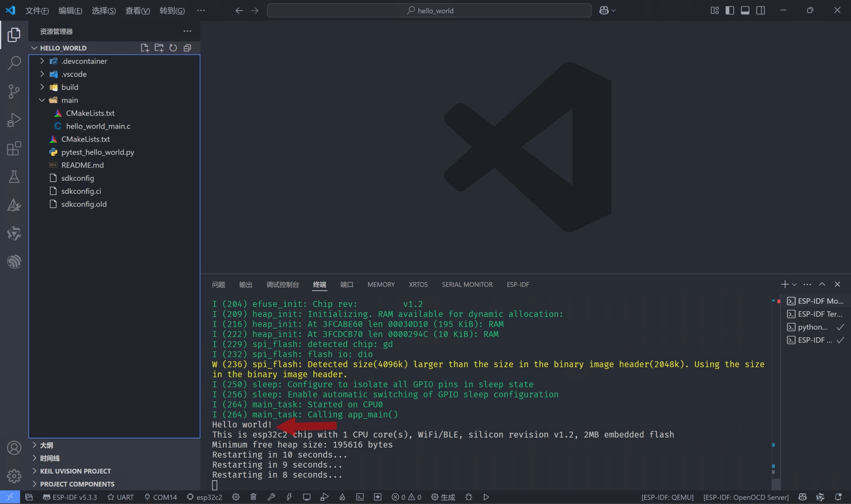Toggle the secondary sidebar layout button
Screen dimensions: 851x504
(761, 11)
